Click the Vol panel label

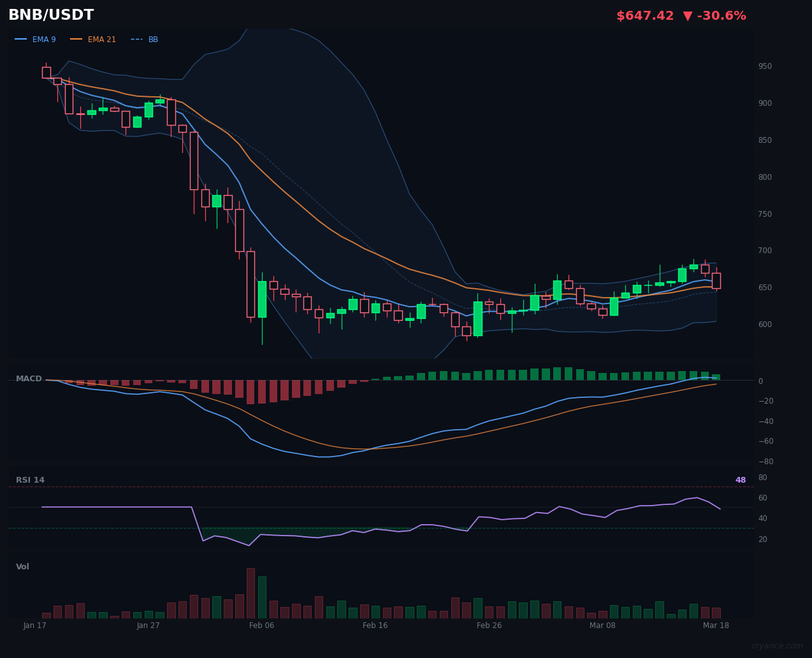(x=22, y=566)
